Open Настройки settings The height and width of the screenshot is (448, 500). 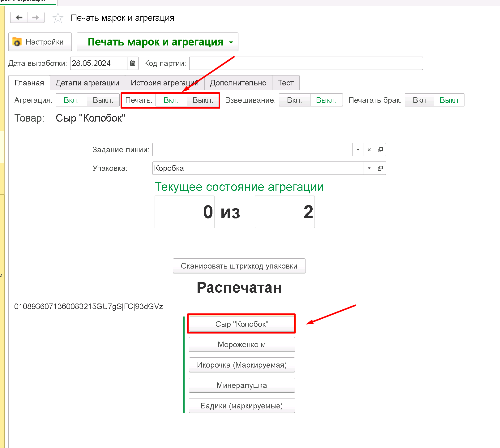tap(40, 42)
